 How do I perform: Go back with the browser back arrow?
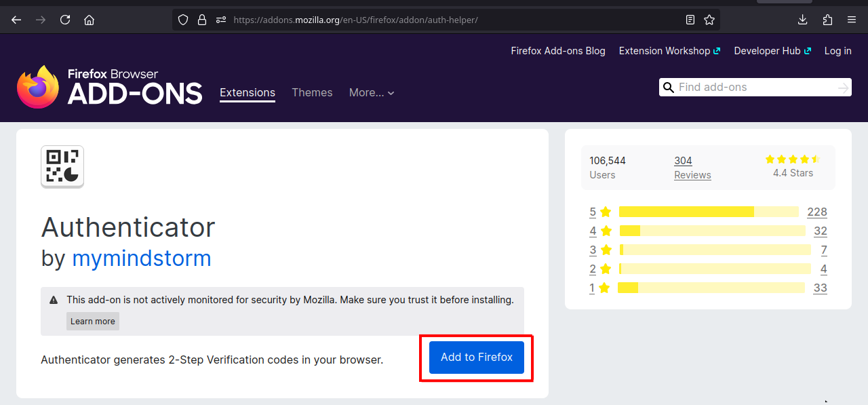tap(16, 20)
